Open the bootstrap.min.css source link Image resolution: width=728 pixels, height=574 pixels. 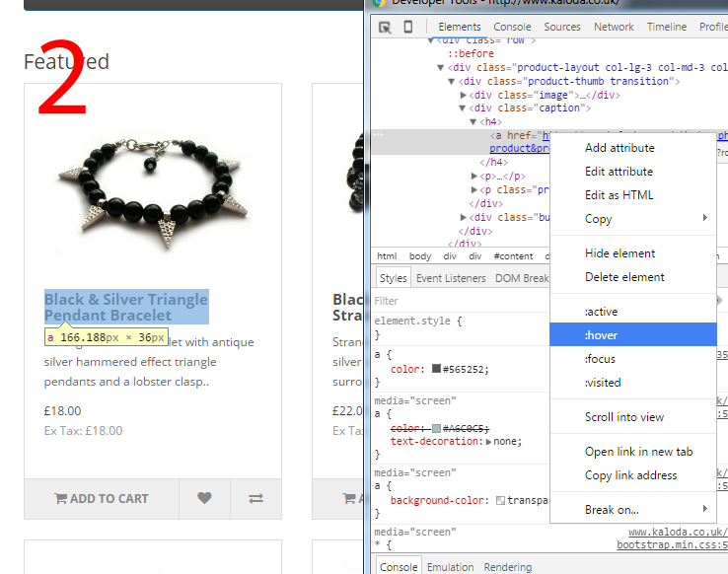(672, 544)
